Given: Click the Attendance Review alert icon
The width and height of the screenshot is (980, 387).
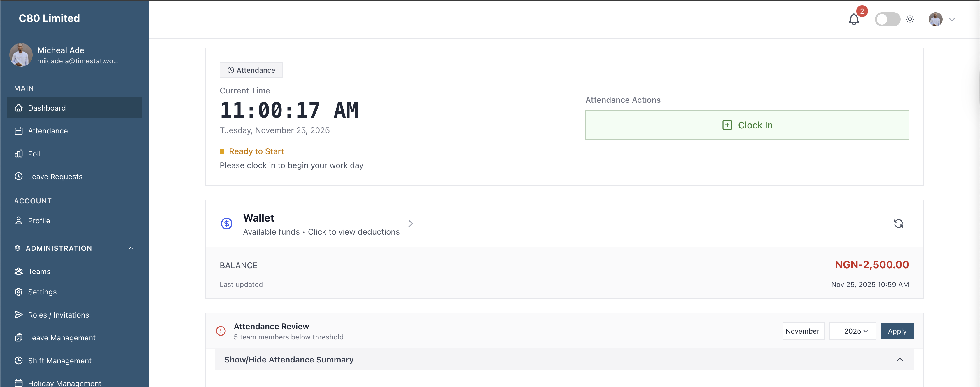Looking at the screenshot, I should point(221,331).
